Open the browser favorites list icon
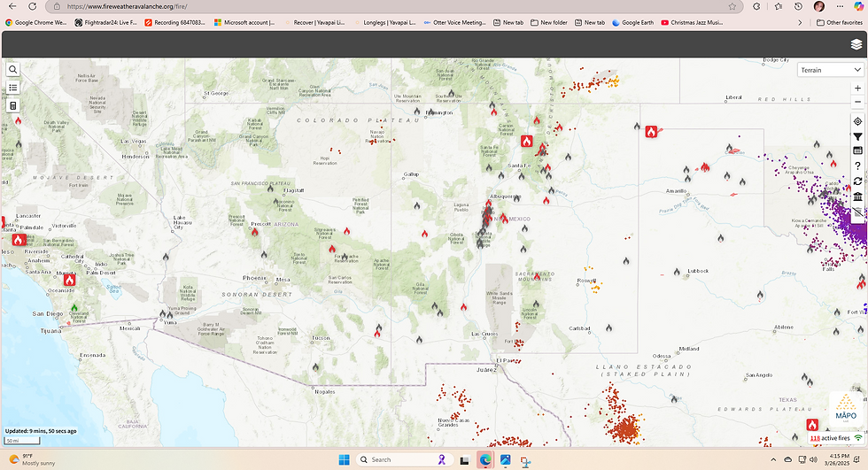Image resolution: width=868 pixels, height=470 pixels. tap(779, 6)
